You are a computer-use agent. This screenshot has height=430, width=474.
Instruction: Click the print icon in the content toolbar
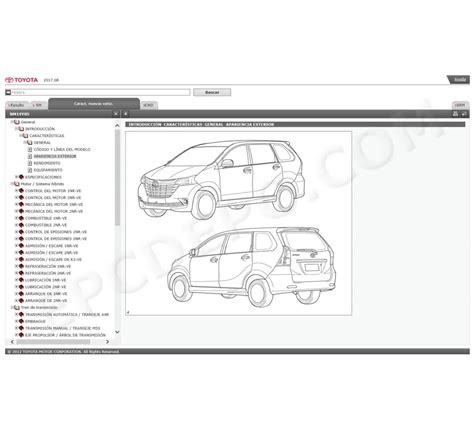(x=455, y=114)
